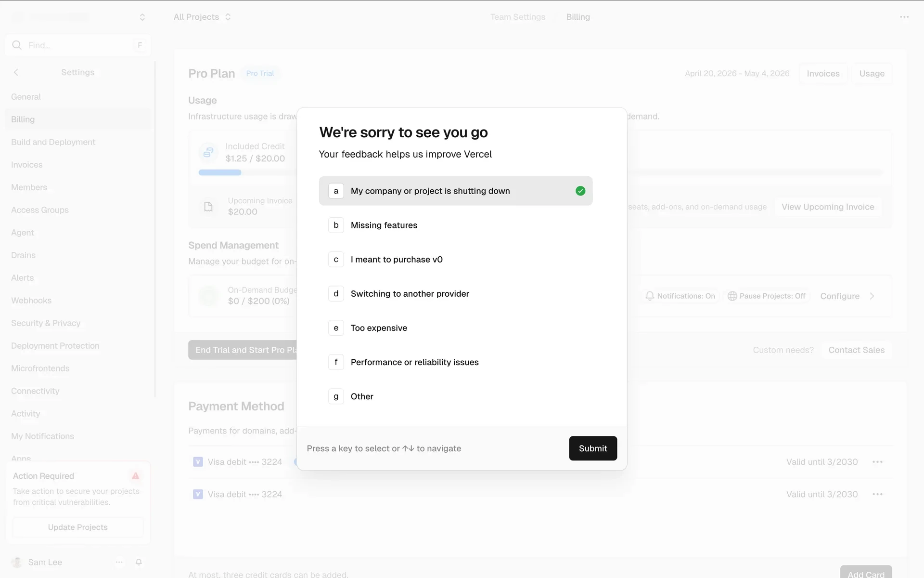Select 'Performance or reliability issues'
Screen dimensions: 924x578
pos(456,362)
